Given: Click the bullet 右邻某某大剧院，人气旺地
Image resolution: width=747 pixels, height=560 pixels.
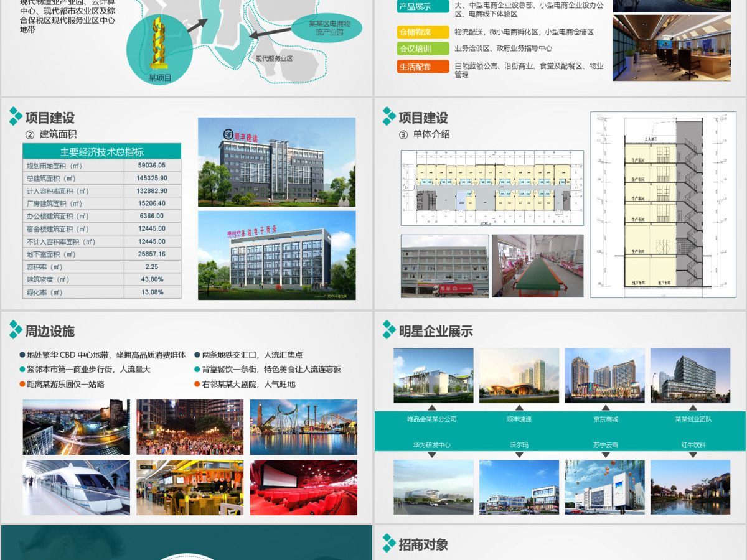Looking at the screenshot, I should 244,384.
